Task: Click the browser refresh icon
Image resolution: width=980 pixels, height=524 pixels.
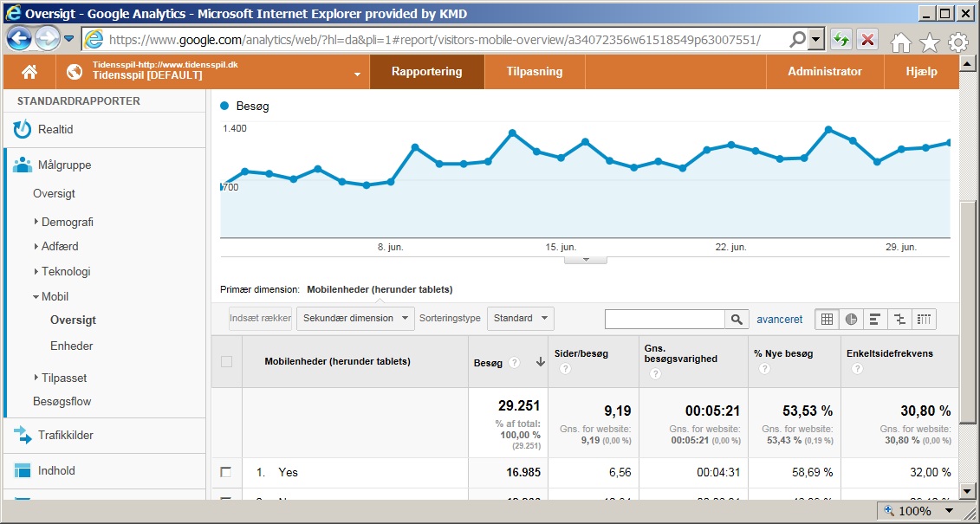Action: pos(840,40)
